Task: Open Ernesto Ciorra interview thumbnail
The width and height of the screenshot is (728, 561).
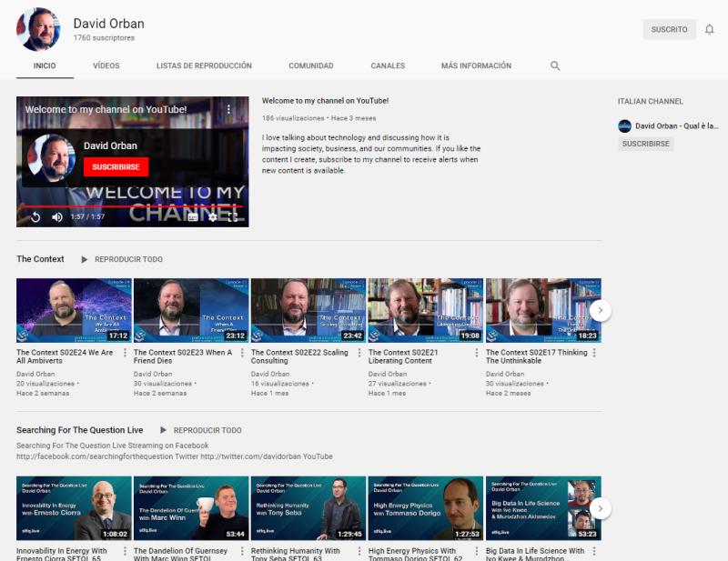Action: [x=74, y=508]
